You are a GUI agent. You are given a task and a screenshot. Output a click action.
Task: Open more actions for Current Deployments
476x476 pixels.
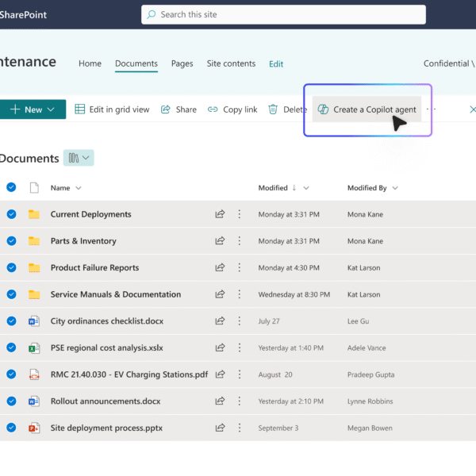(240, 214)
